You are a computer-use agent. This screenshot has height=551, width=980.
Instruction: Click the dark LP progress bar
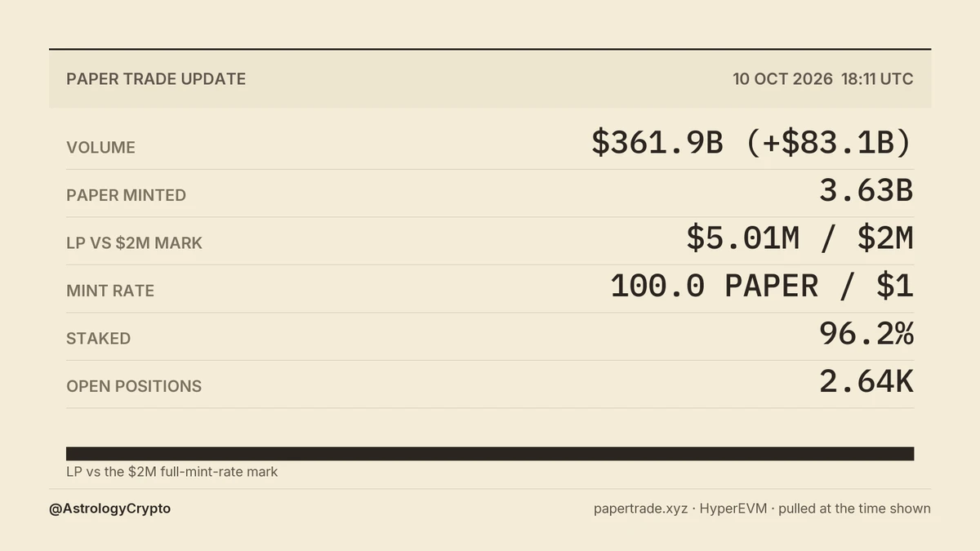[x=490, y=454]
